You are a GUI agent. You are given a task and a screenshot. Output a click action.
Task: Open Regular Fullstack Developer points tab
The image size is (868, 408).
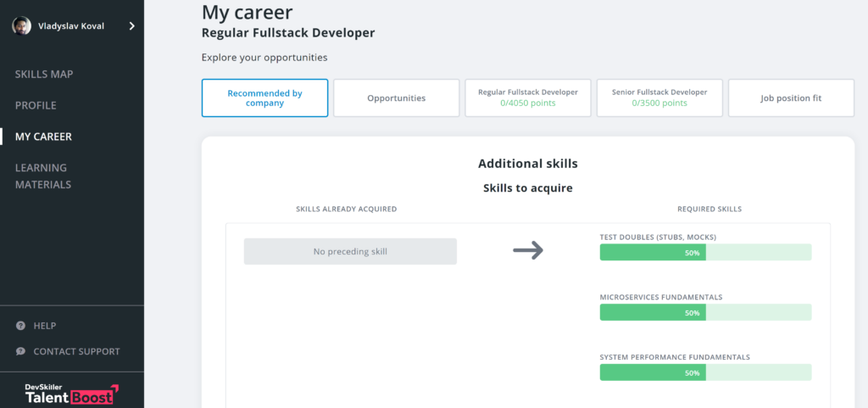pyautogui.click(x=527, y=98)
